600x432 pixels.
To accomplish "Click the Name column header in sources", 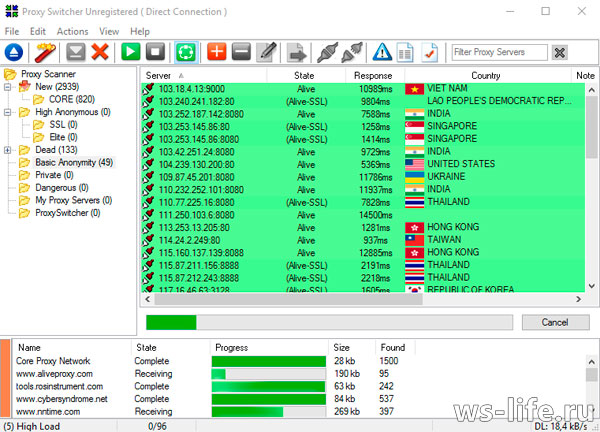I will point(73,347).
